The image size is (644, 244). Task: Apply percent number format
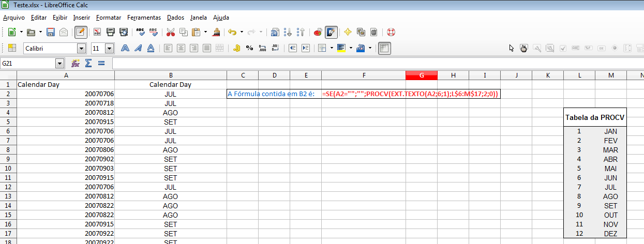pos(250,48)
